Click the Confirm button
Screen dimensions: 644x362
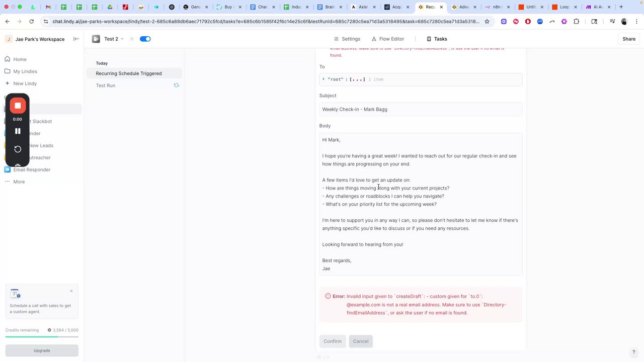click(333, 341)
